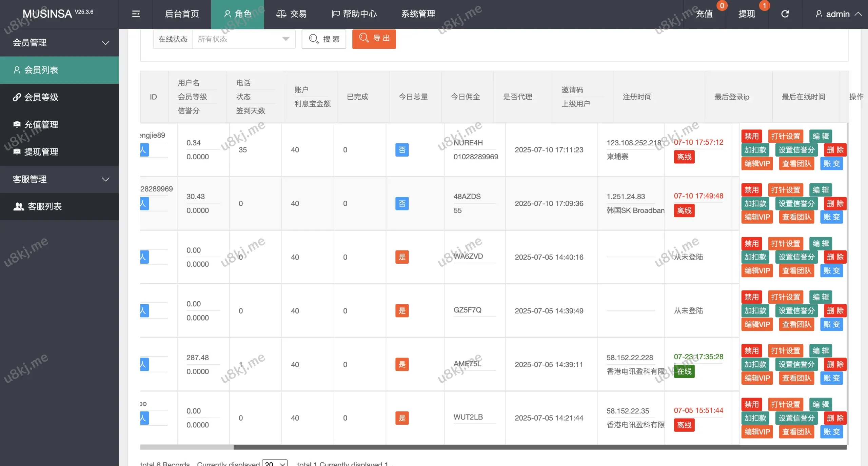Click the people icon beside 客服列表

19,206
